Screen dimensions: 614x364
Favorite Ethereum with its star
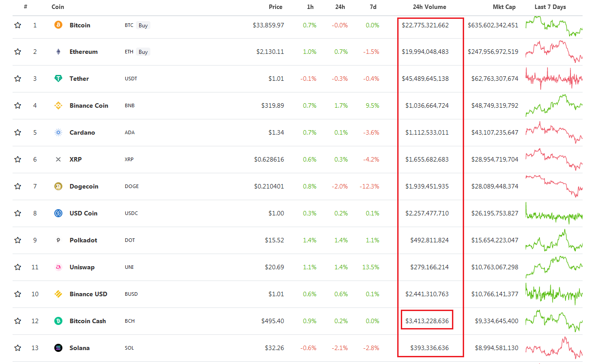[18, 52]
